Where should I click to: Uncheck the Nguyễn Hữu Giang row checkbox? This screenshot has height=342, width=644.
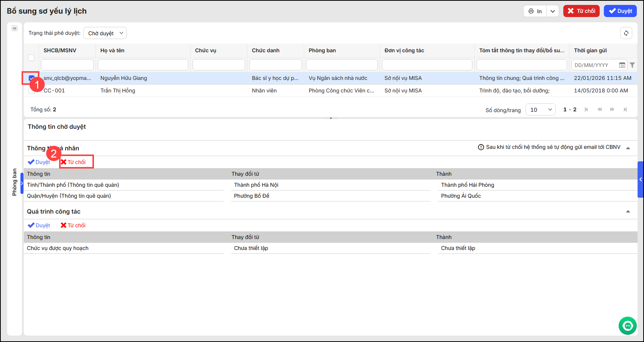(x=31, y=78)
